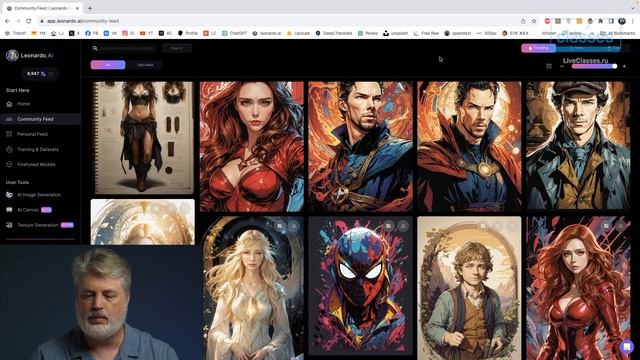
Task: Open the ChatGPT bookmark
Action: [234, 33]
